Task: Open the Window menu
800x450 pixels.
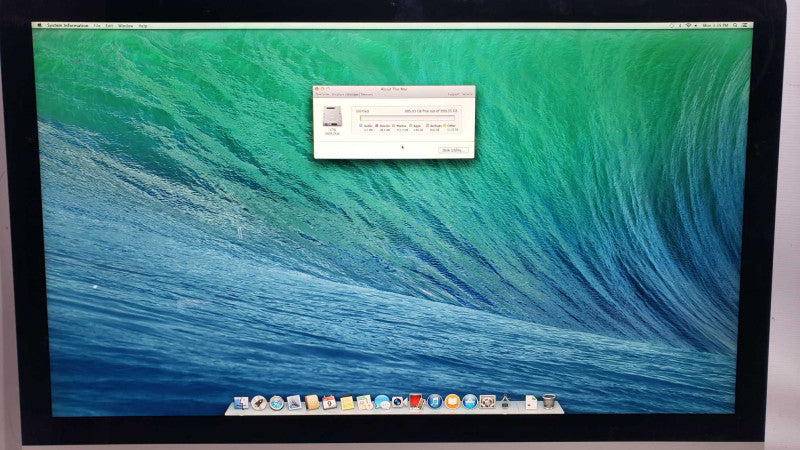Action: pos(126,26)
